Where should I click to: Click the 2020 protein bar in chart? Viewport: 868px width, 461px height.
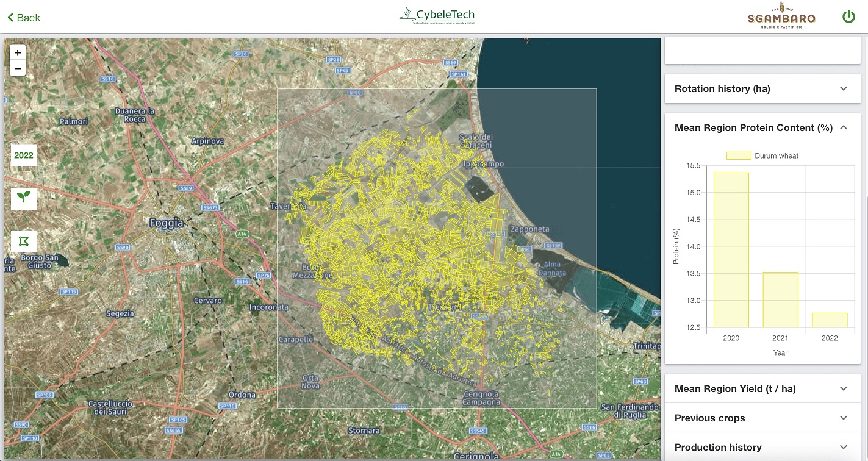[731, 250]
